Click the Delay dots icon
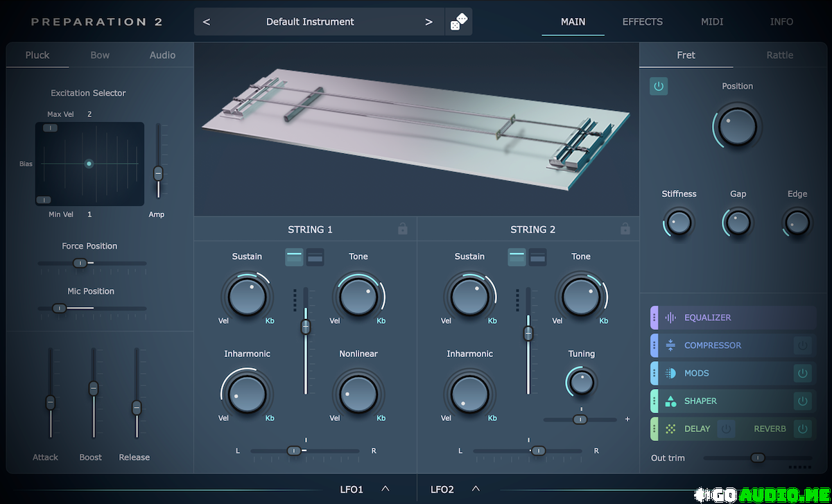The image size is (832, 504). coord(670,428)
